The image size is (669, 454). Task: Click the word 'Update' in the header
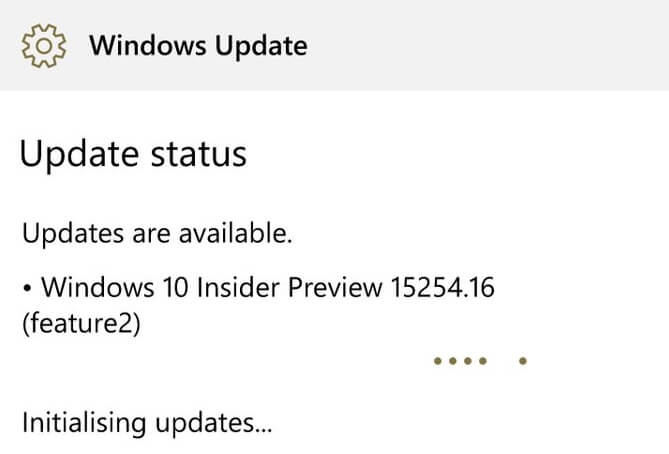click(x=261, y=47)
